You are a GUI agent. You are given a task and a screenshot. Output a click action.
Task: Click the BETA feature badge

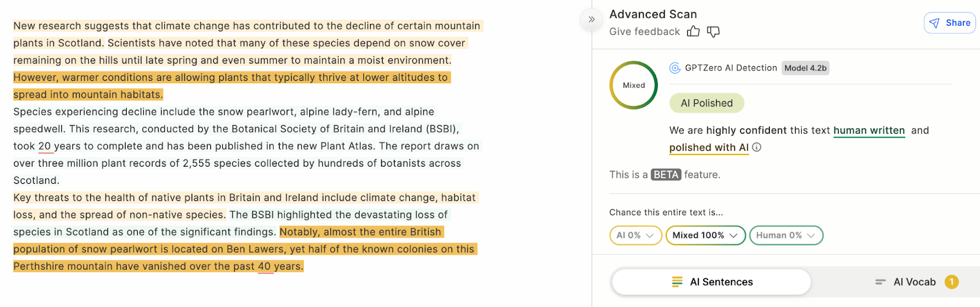(666, 175)
